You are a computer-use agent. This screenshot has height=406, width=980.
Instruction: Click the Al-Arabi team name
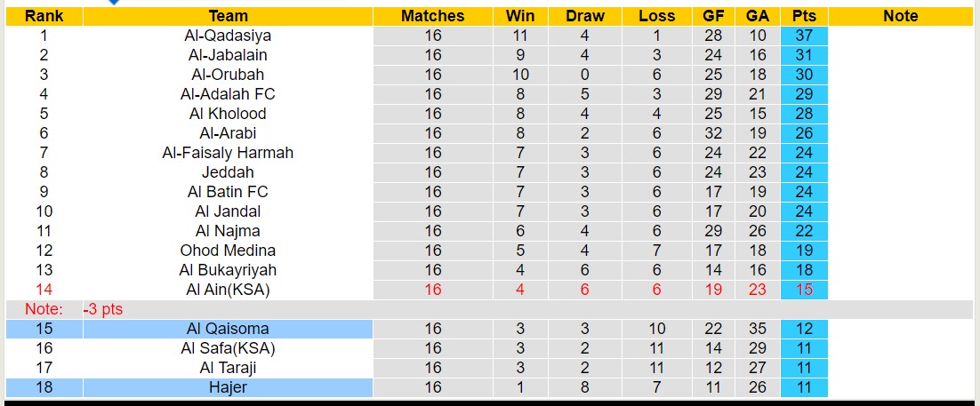click(x=228, y=133)
